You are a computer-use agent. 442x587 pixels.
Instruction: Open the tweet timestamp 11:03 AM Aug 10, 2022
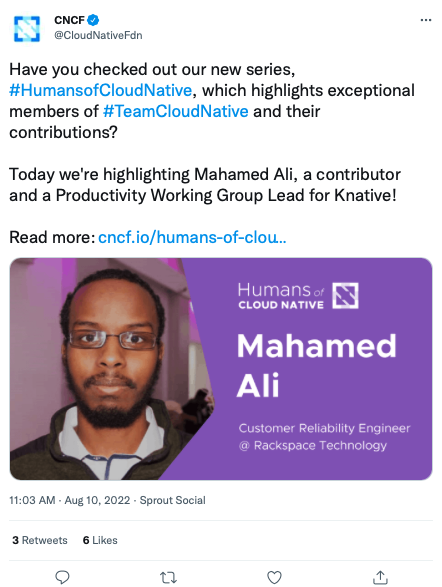(x=70, y=500)
